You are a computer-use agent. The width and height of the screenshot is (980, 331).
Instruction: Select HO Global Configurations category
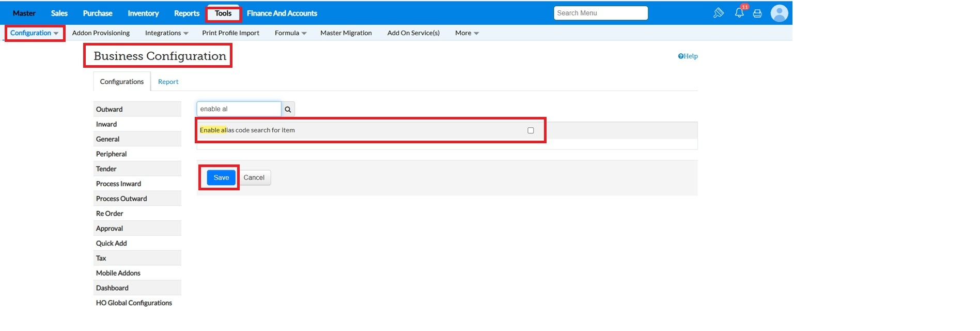pos(137,303)
